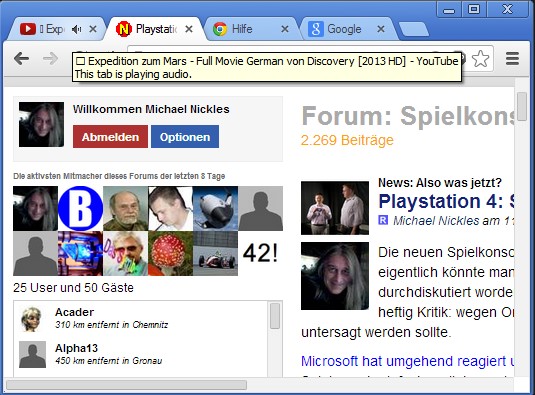Click the 25 User und 50 Gäste text
535x395 pixels.
73,288
